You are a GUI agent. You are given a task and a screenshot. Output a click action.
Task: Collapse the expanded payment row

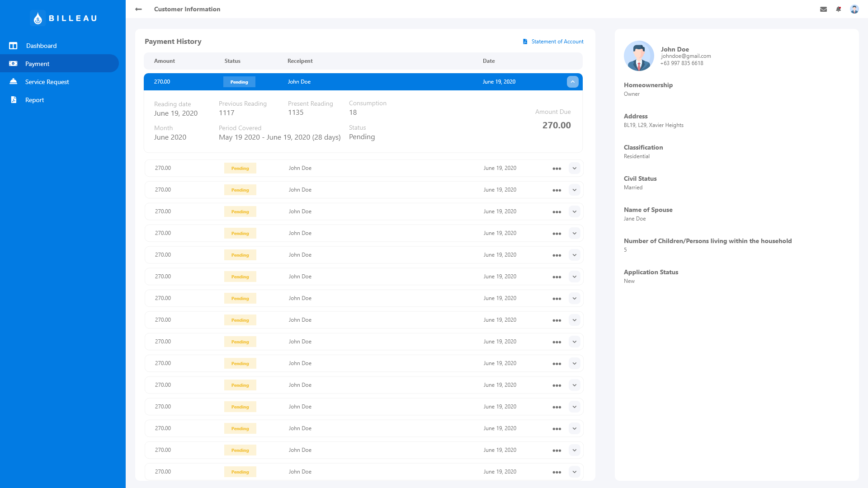tap(572, 82)
